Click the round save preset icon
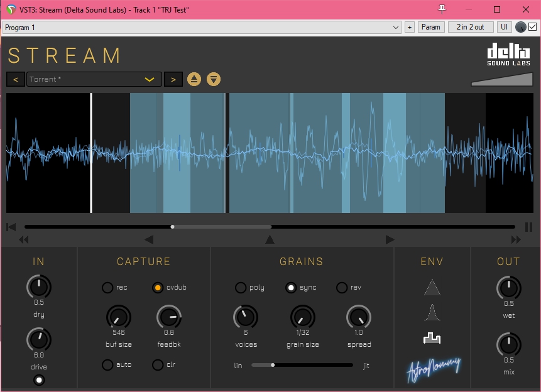 pos(214,79)
